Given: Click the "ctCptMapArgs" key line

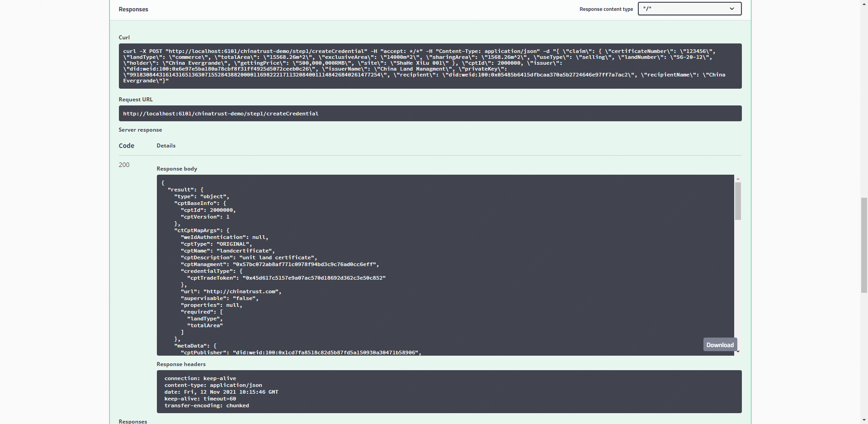Looking at the screenshot, I should coord(202,230).
